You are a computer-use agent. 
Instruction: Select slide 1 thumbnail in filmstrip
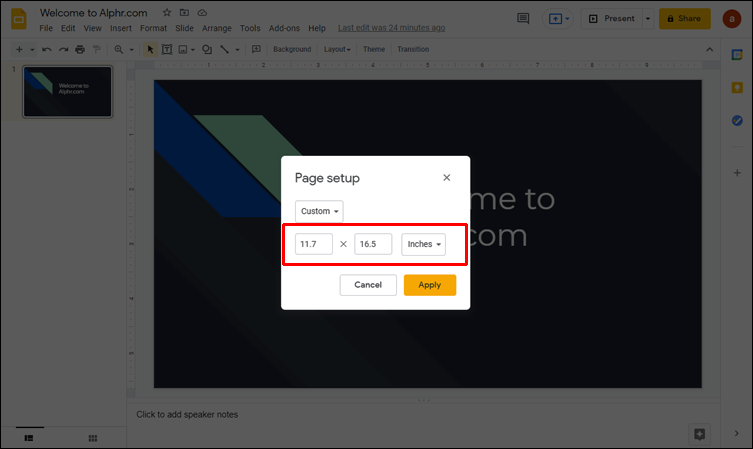click(x=67, y=92)
